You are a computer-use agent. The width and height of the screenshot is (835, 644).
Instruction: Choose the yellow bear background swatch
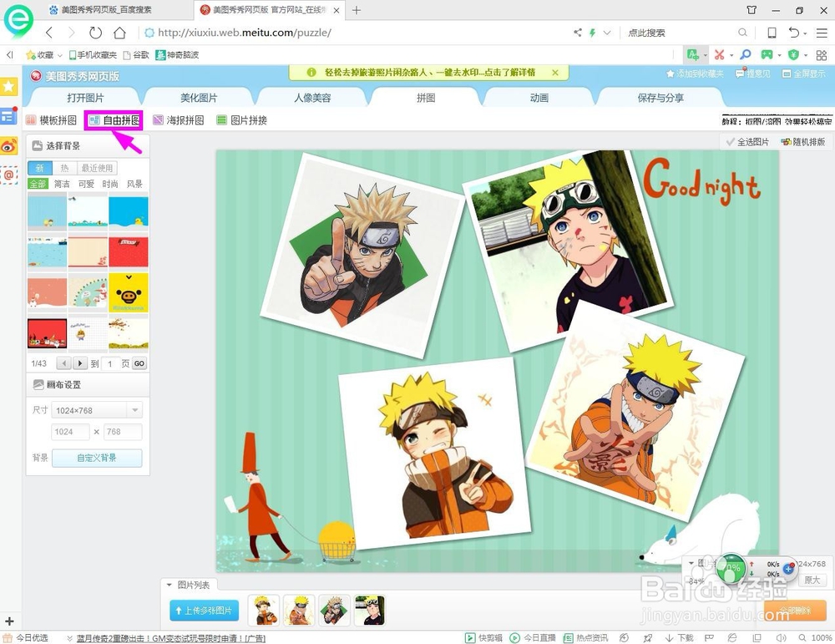pyautogui.click(x=129, y=292)
